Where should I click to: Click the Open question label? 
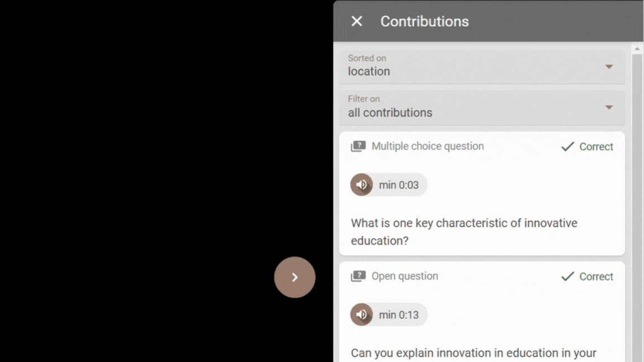(405, 276)
